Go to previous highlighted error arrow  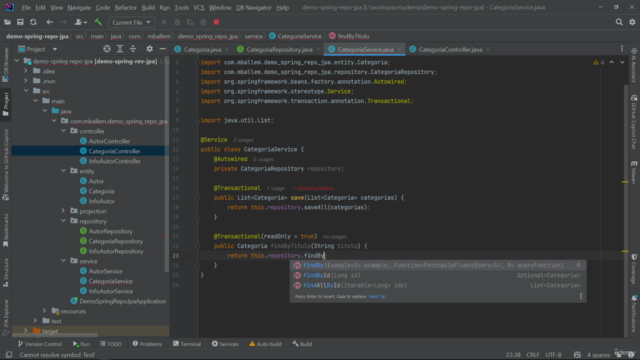pyautogui.click(x=611, y=62)
